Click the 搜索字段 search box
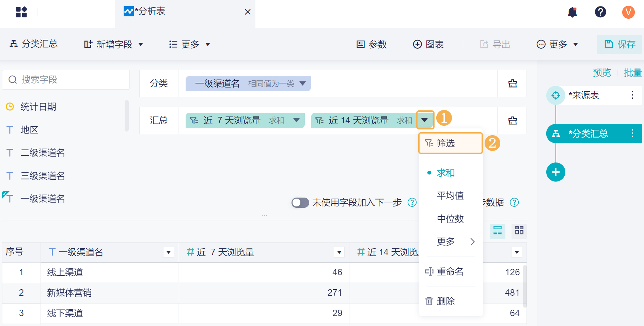The height and width of the screenshot is (326, 644). [66, 80]
